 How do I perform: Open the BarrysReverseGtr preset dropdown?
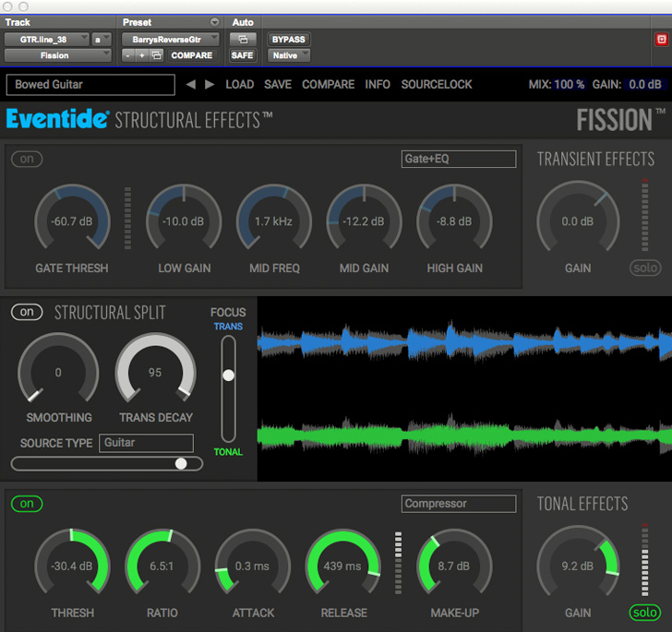pyautogui.click(x=171, y=40)
